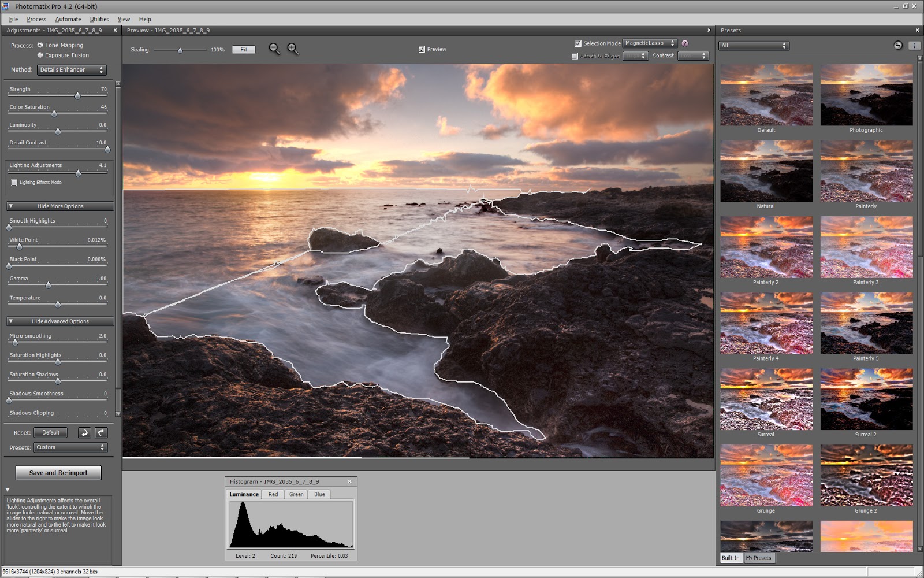924x578 pixels.
Task: Click the round icon in Presets header
Action: coord(898,46)
